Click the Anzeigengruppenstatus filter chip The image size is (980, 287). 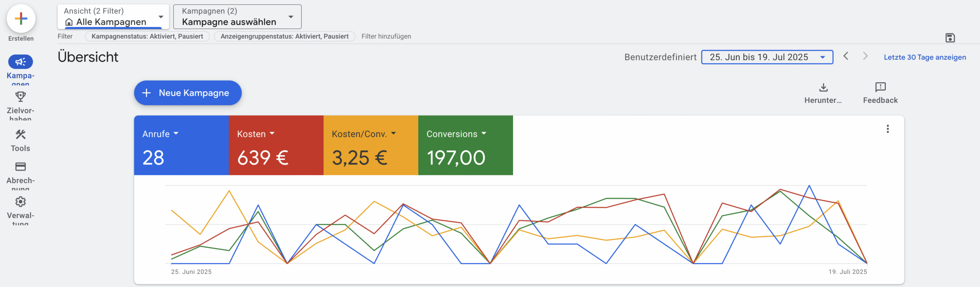tap(284, 36)
